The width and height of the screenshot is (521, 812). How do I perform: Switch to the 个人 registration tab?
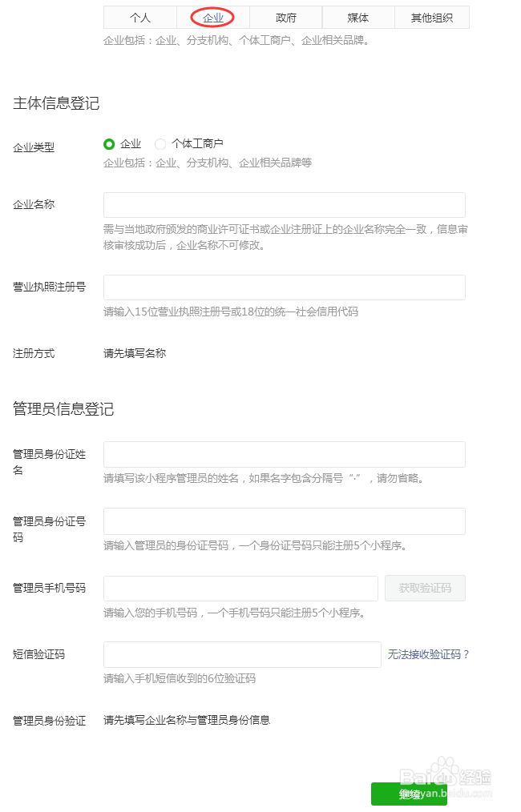(x=140, y=17)
